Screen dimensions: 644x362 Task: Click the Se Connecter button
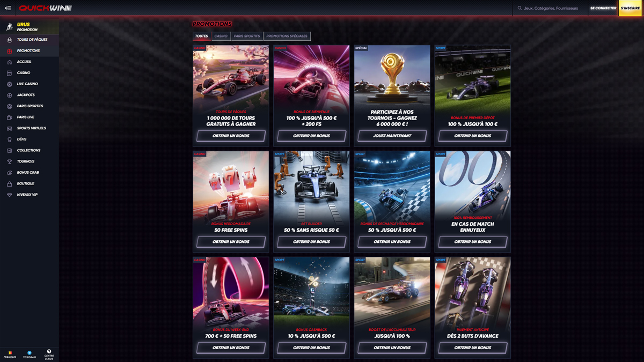(603, 8)
